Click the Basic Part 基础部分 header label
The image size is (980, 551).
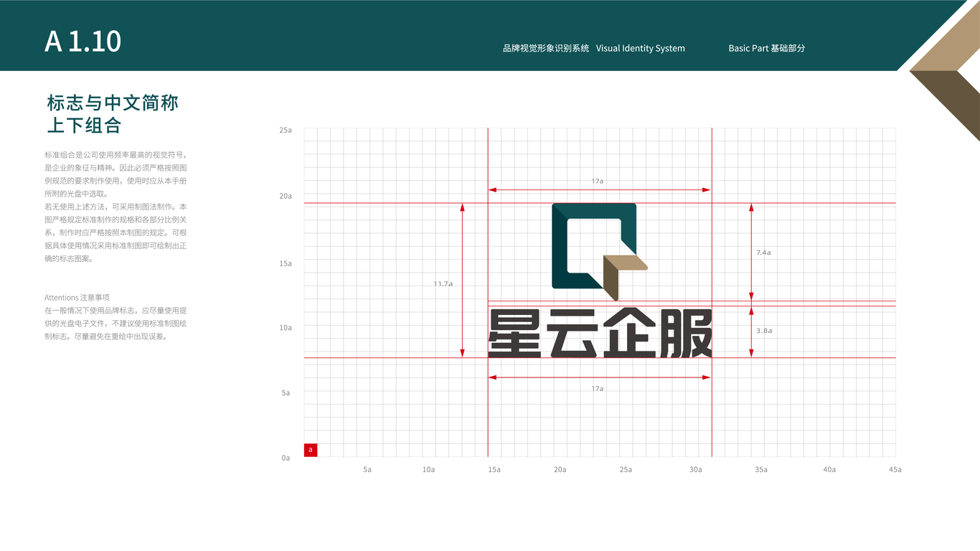tap(767, 48)
